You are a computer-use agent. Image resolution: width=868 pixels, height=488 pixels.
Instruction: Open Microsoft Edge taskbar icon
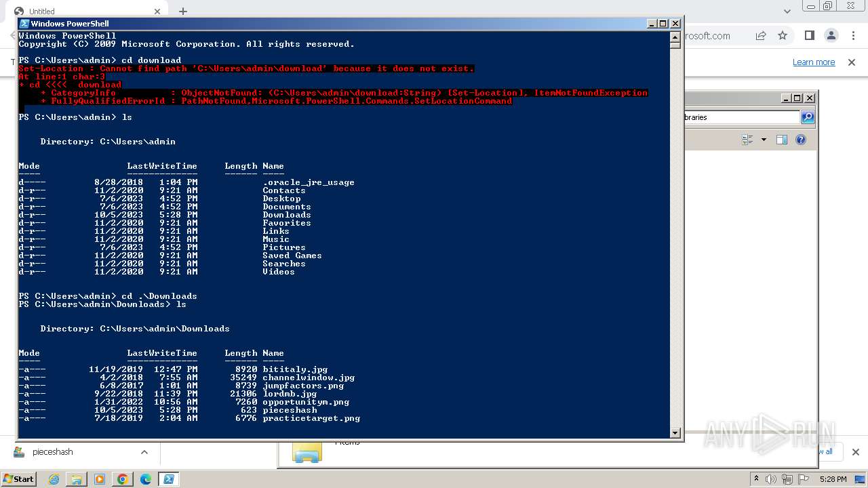[145, 479]
